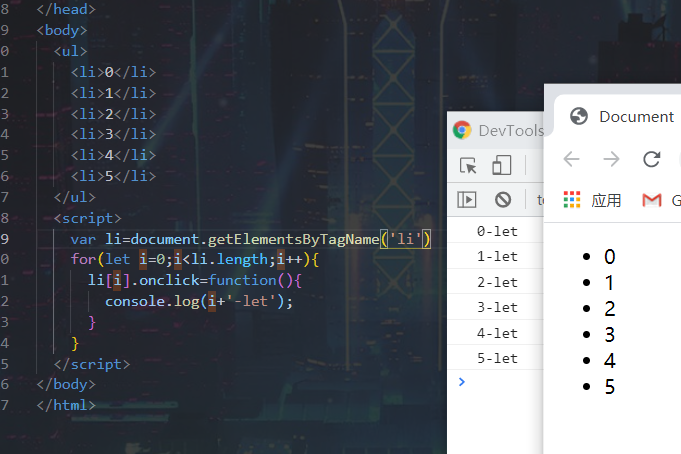Image resolution: width=681 pixels, height=454 pixels.
Task: Click console log entry 0-let
Action: coord(497,231)
